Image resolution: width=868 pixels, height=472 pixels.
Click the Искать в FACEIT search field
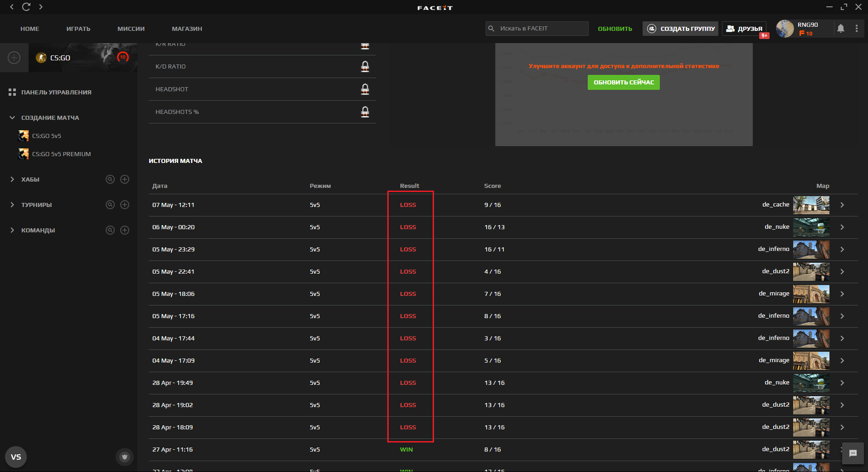point(537,29)
